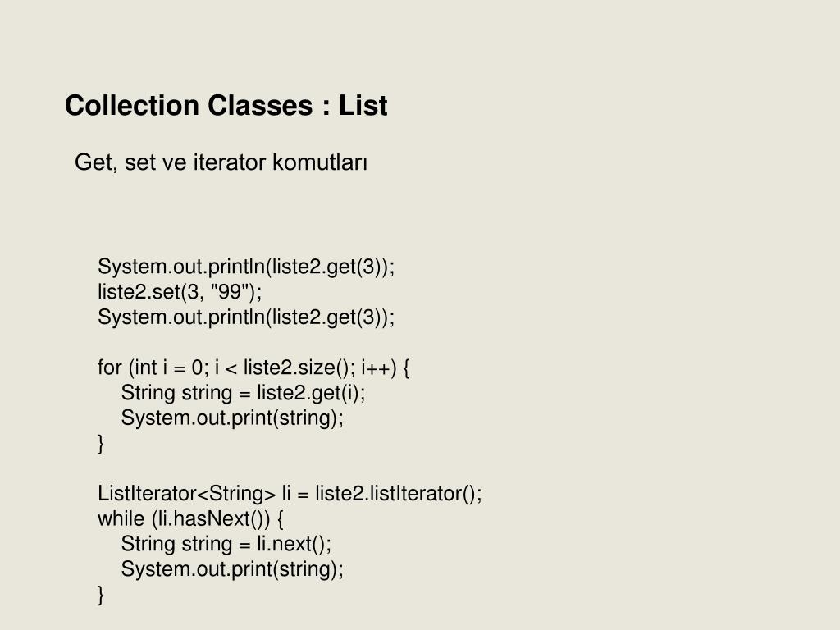Click the closing brace of for loop
840x630 pixels.
tap(101, 443)
